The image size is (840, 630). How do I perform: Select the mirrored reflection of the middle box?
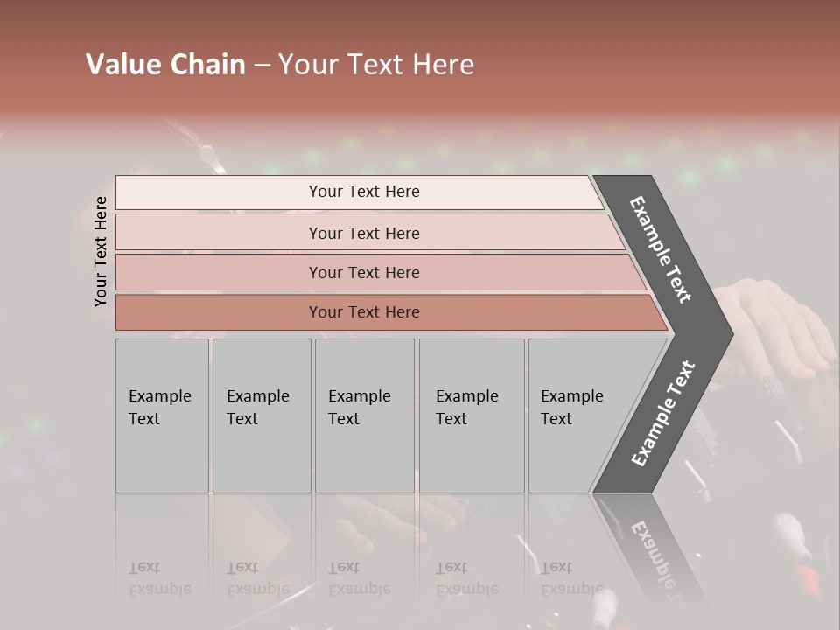click(363, 551)
